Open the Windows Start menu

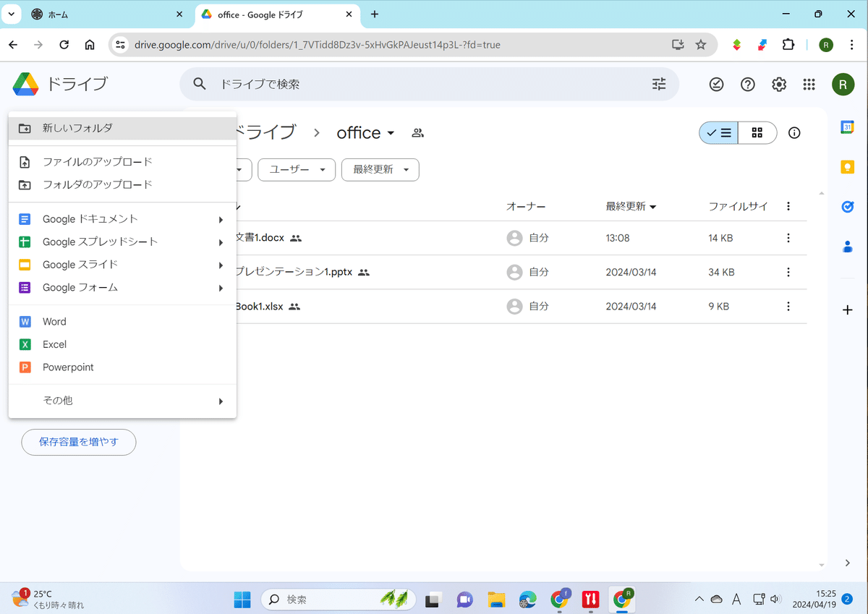[242, 599]
